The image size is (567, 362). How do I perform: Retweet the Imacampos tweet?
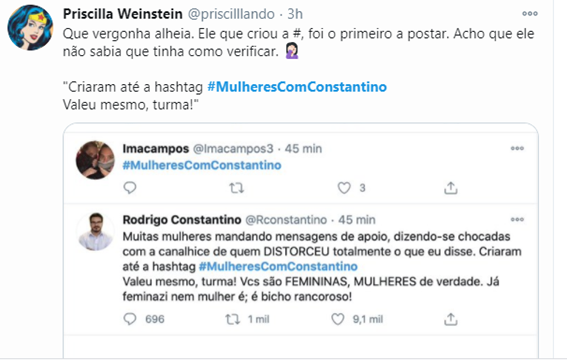tap(236, 188)
